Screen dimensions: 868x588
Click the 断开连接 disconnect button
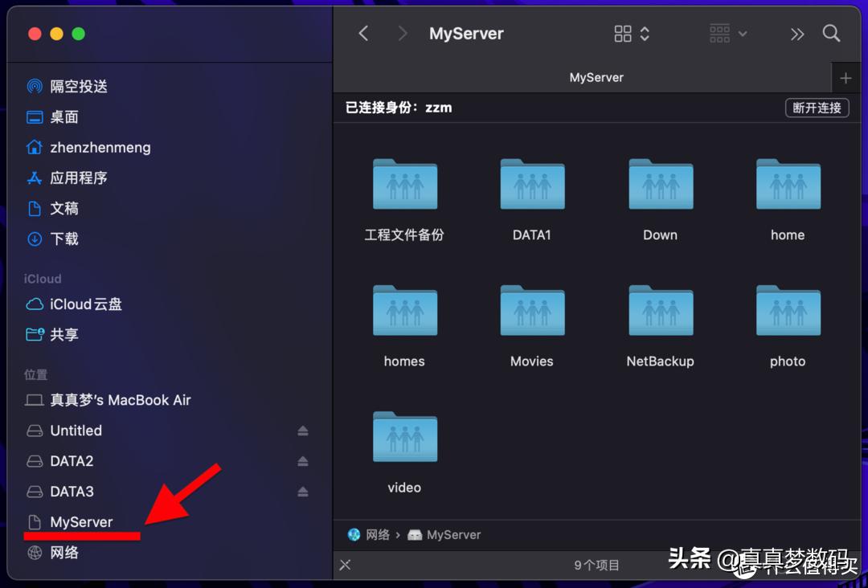817,108
